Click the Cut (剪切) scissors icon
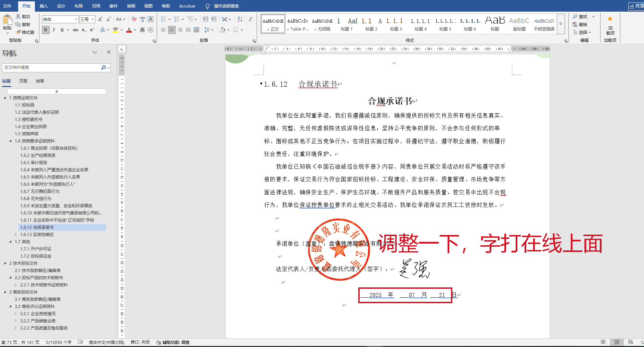644x347 pixels. click(x=18, y=16)
